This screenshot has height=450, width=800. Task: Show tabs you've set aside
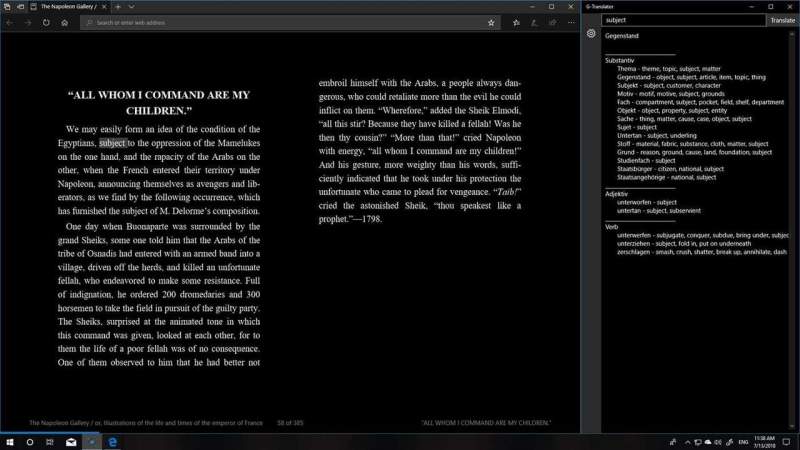(x=7, y=7)
